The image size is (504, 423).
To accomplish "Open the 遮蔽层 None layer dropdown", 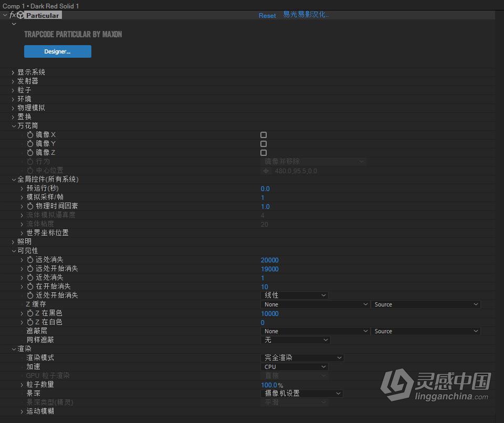I will (314, 331).
